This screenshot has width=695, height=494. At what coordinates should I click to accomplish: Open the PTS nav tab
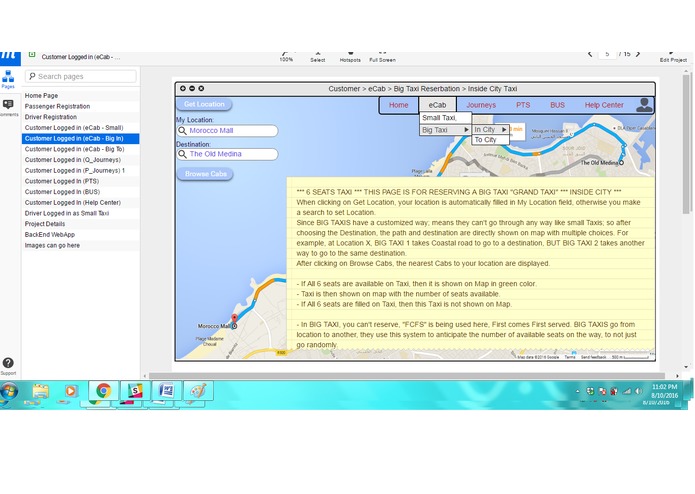coord(523,105)
